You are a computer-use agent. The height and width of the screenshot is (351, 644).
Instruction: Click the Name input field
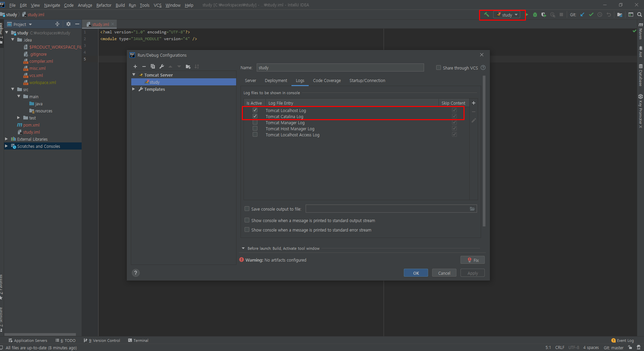[x=340, y=67]
